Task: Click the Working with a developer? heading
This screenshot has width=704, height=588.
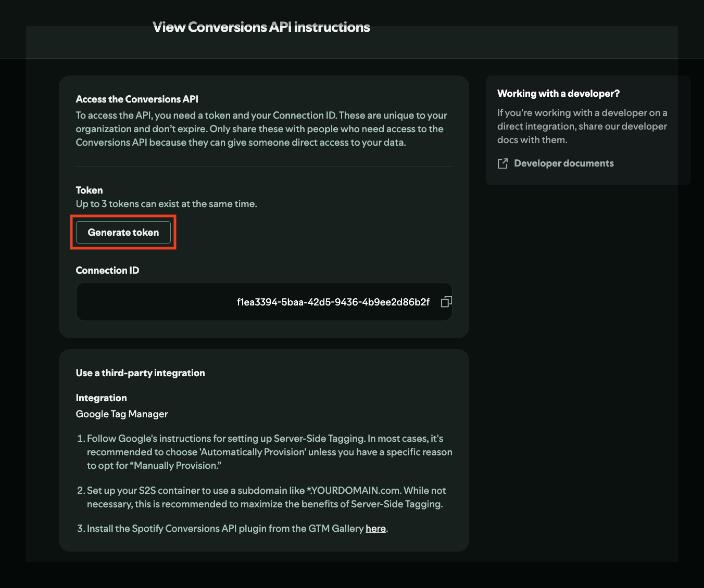Action: coord(558,94)
